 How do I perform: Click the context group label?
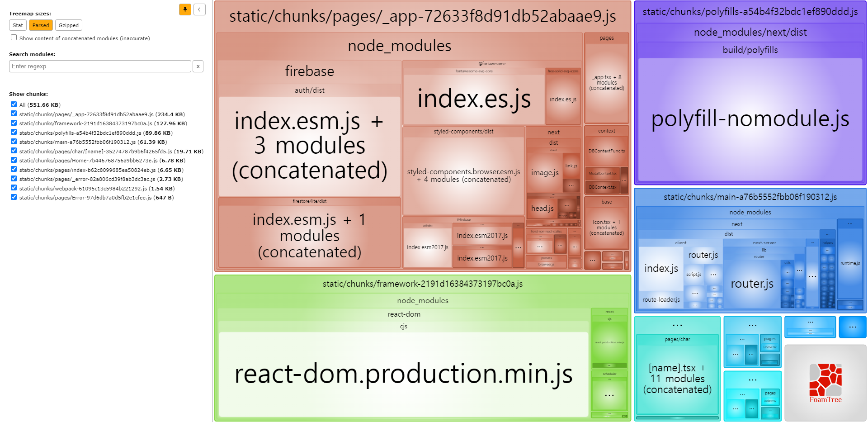tap(607, 131)
